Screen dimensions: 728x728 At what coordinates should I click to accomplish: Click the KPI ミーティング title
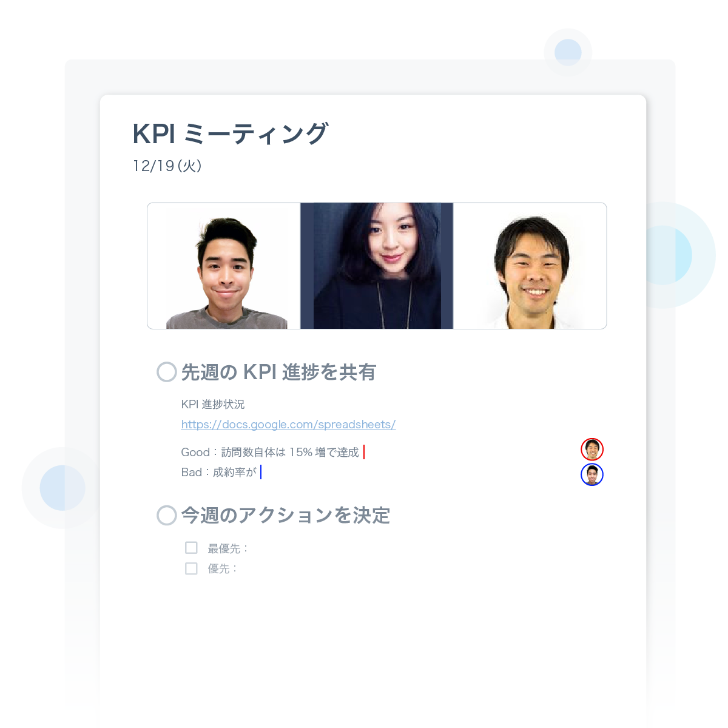[231, 134]
